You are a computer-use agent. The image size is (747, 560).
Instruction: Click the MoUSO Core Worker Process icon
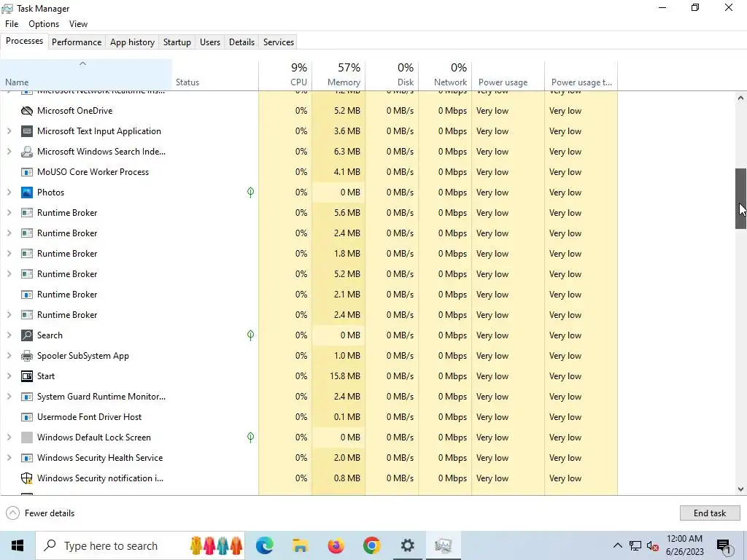[x=27, y=172]
